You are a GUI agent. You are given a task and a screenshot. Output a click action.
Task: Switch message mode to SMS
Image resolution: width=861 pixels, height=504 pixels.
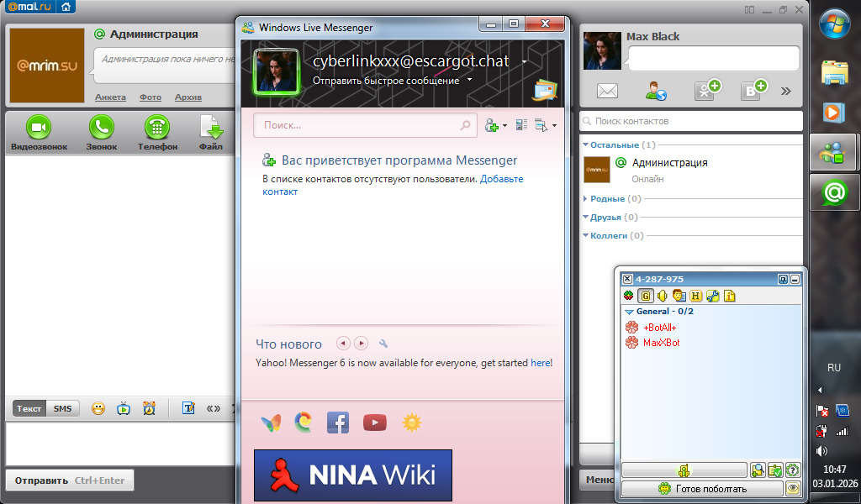[62, 408]
